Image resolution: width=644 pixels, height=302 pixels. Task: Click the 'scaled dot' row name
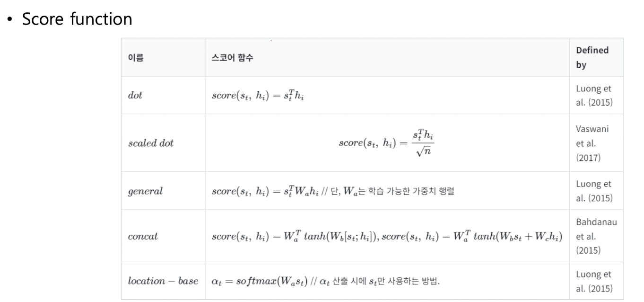point(151,143)
